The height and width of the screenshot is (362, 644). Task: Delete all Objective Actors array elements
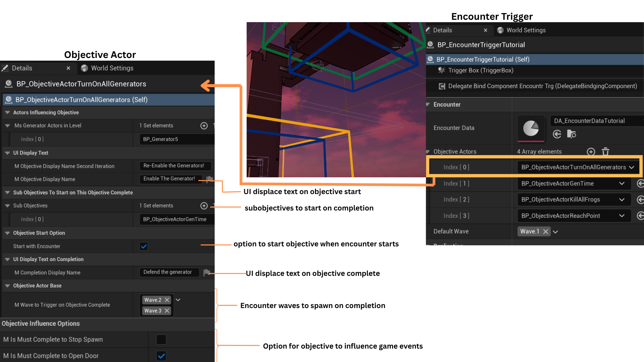pos(605,152)
